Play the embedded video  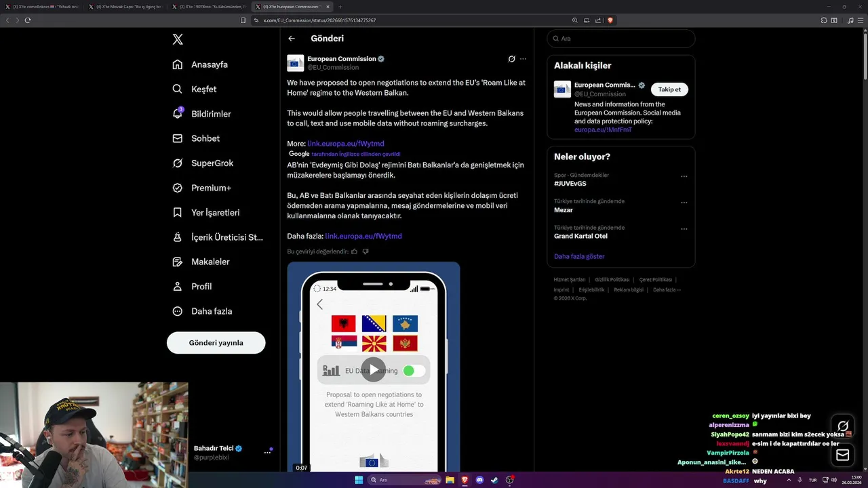point(373,369)
